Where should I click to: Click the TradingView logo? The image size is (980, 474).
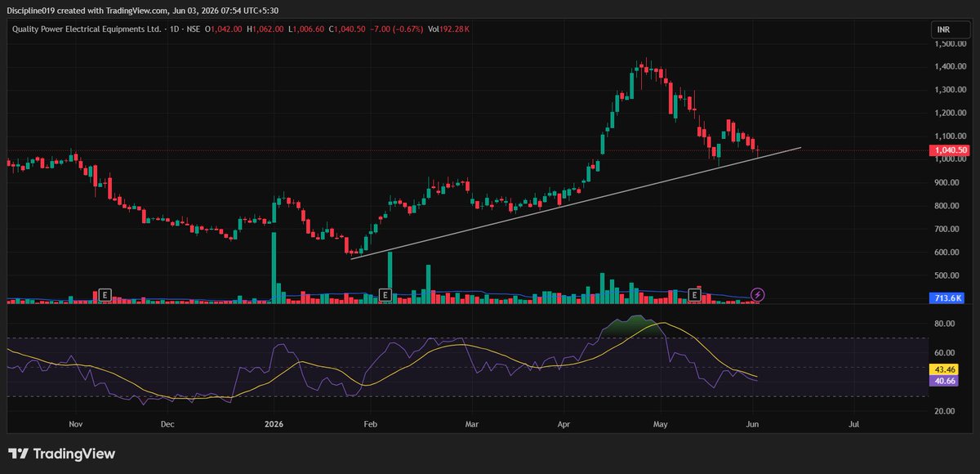tap(62, 454)
